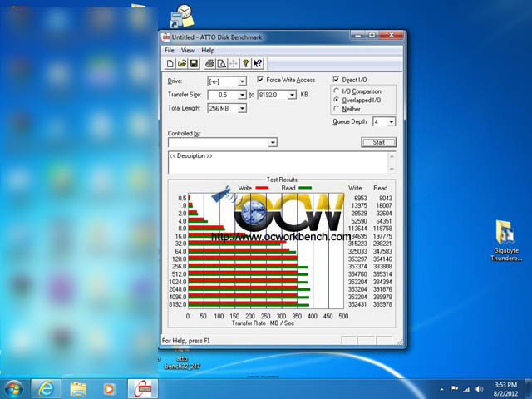Click Description box scroll up arrow
The height and width of the screenshot is (399, 532).
(392, 156)
